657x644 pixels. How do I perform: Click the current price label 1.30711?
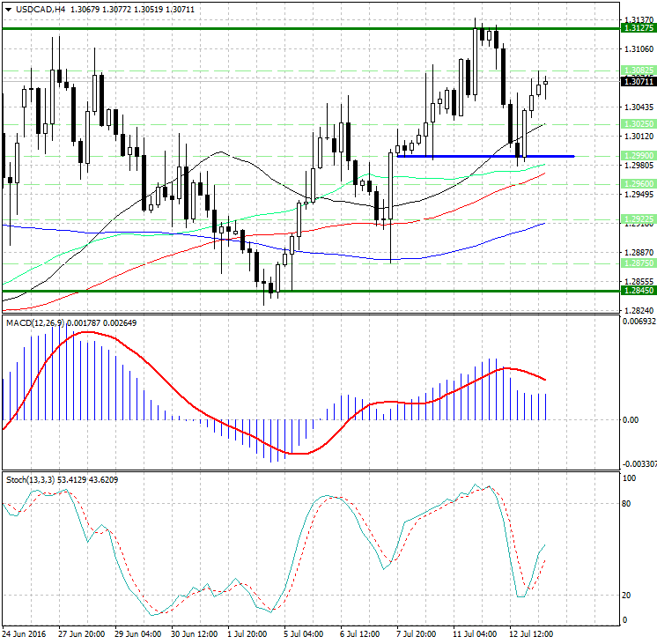(638, 82)
